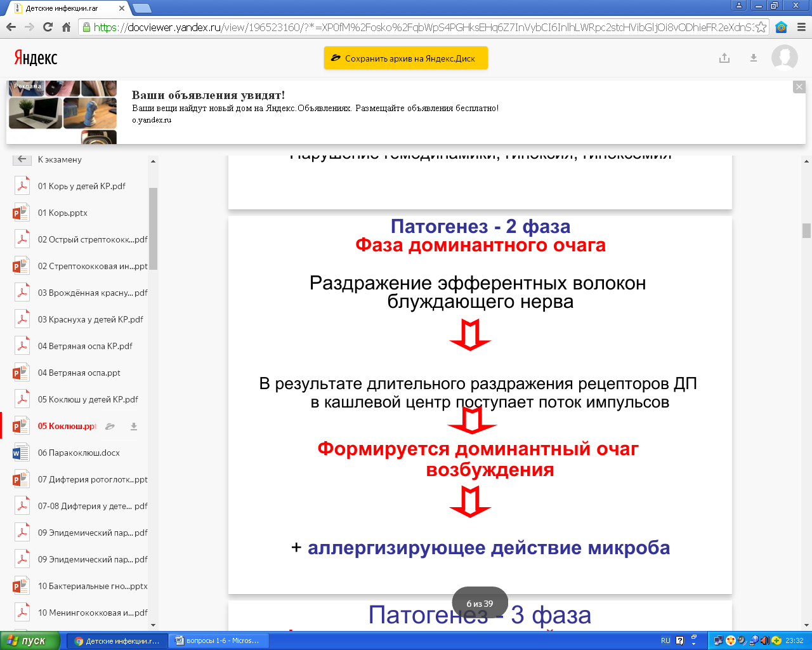Click text + аллергизирующее действие микроба

coord(480,548)
